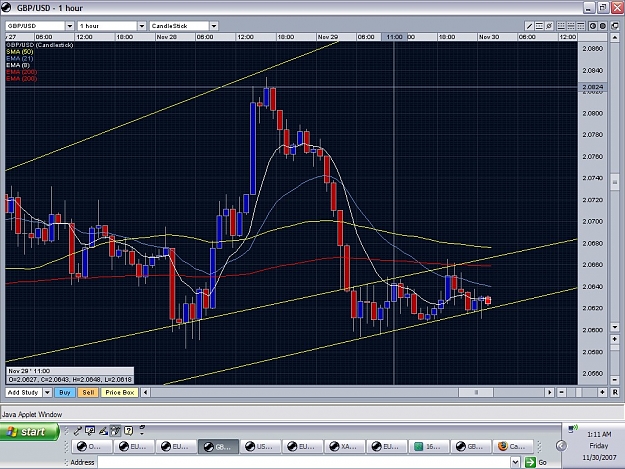Switch to 'XA...' taskbar window
The image size is (625, 469).
(345, 447)
